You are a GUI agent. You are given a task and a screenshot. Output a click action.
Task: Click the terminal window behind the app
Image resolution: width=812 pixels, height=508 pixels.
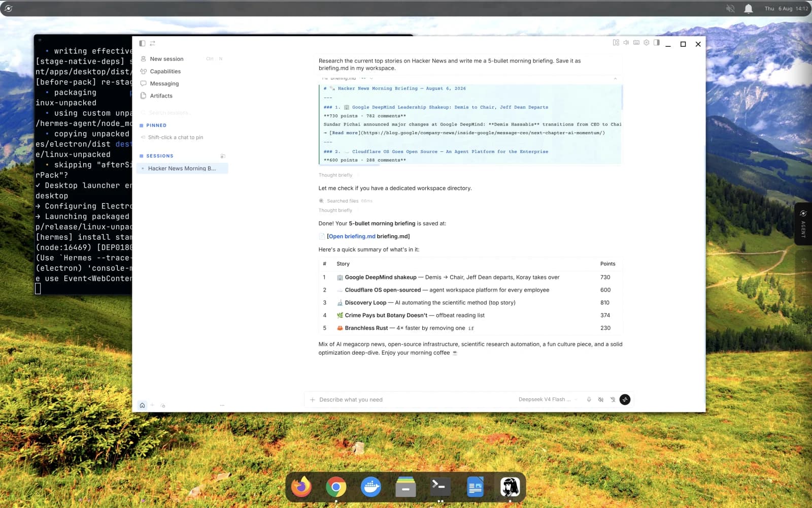tap(83, 165)
